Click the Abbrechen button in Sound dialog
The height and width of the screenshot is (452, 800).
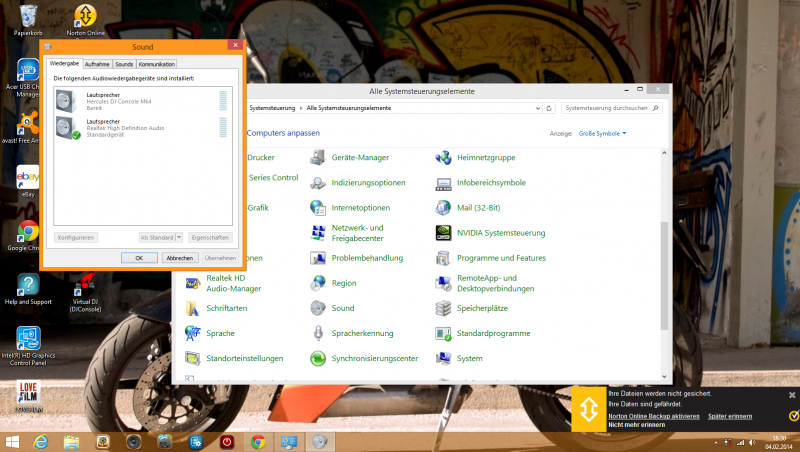[179, 257]
